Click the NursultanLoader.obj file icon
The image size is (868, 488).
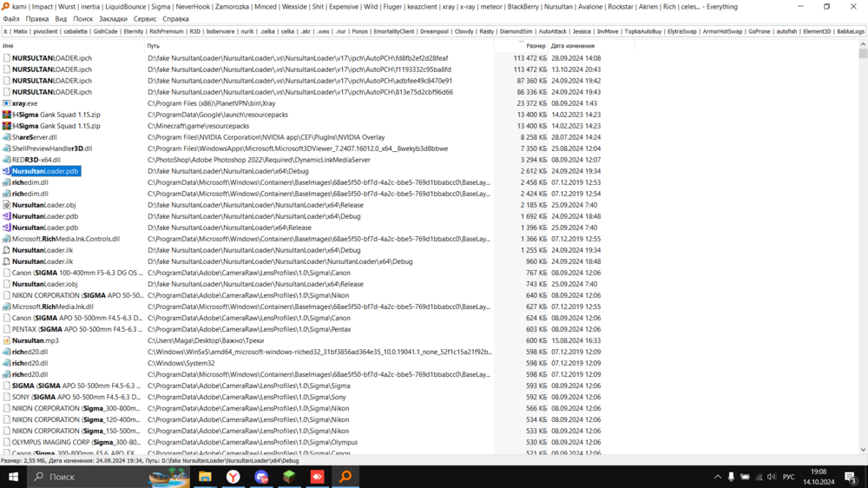tap(7, 205)
